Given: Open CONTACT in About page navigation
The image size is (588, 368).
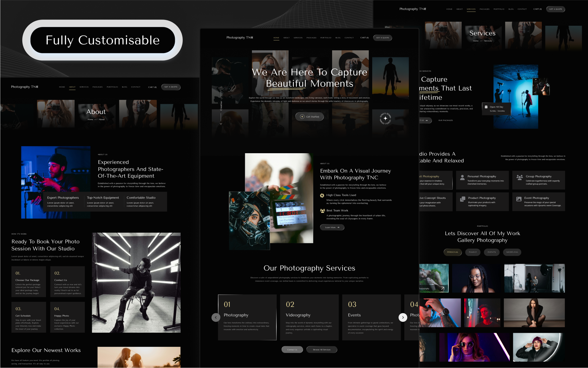Looking at the screenshot, I should pyautogui.click(x=136, y=87).
